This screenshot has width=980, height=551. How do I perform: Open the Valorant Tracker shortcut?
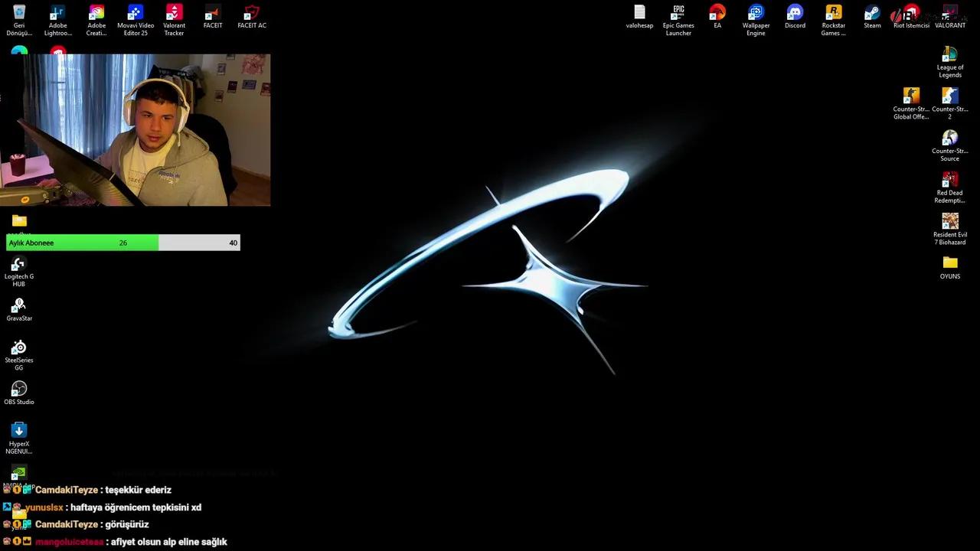[174, 14]
